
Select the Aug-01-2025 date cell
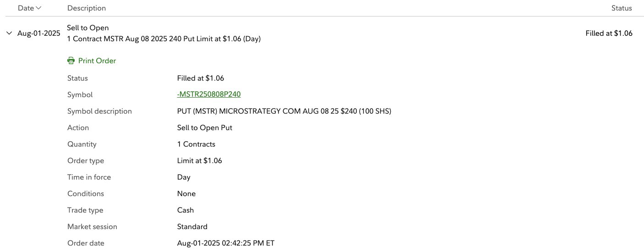click(x=38, y=33)
